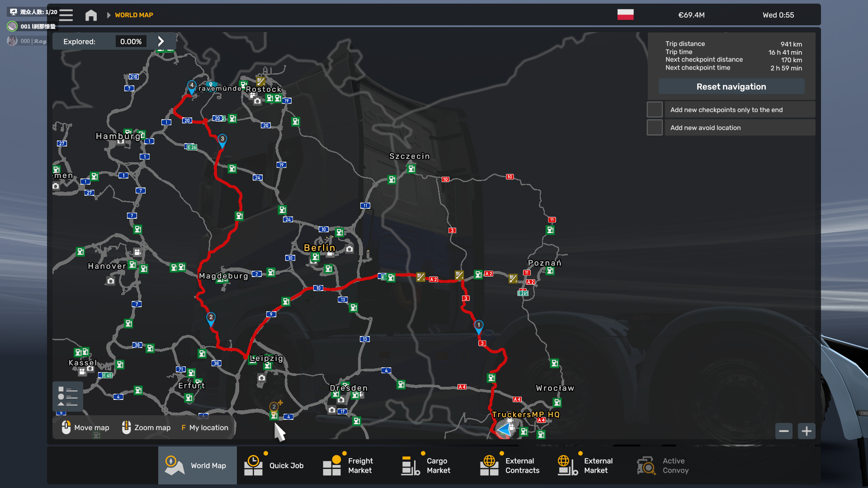Select the Polish flag icon
This screenshot has height=488, width=868.
click(x=625, y=15)
